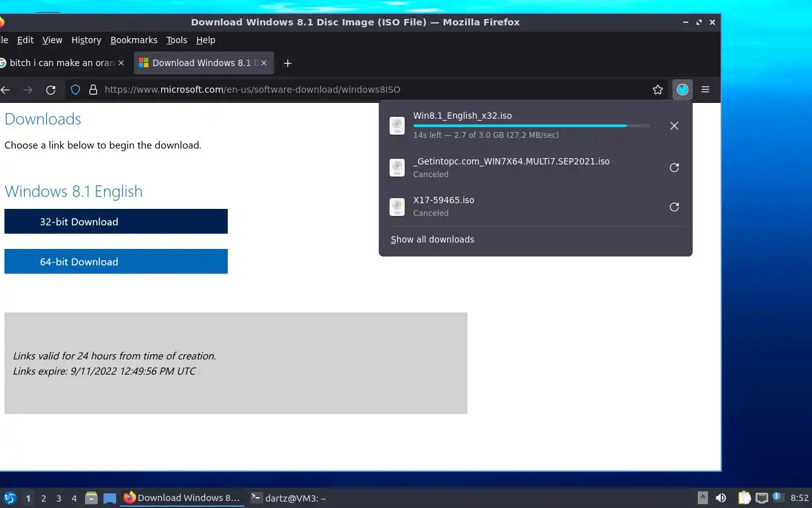812x508 pixels.
Task: Go back one page
Action: coord(5,90)
